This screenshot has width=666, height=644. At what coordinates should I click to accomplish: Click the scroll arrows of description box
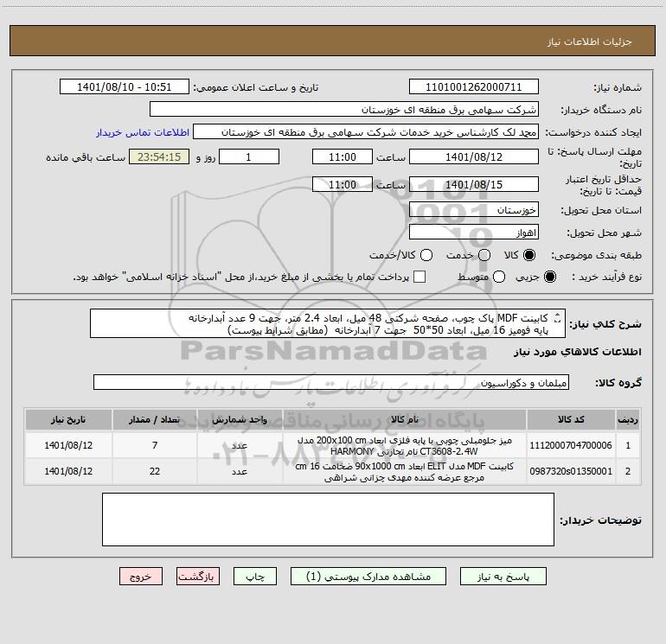tap(558, 318)
